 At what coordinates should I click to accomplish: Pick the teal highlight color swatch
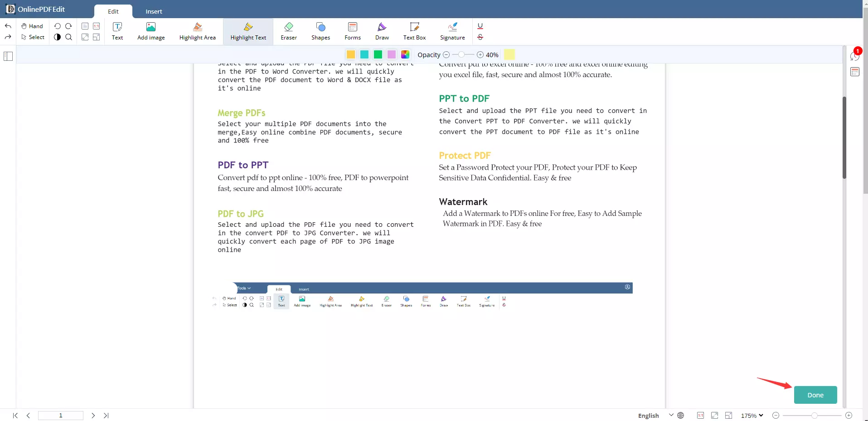click(x=364, y=54)
